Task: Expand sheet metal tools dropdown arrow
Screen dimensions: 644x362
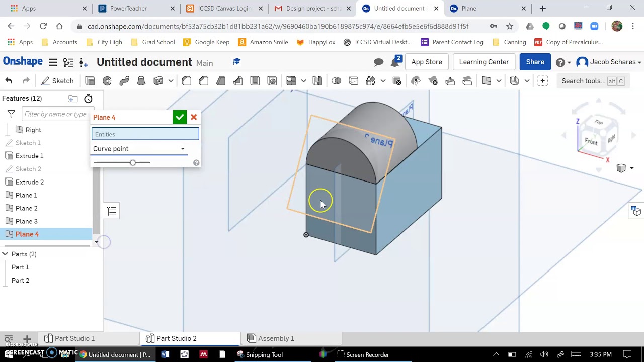Action: pos(527,81)
